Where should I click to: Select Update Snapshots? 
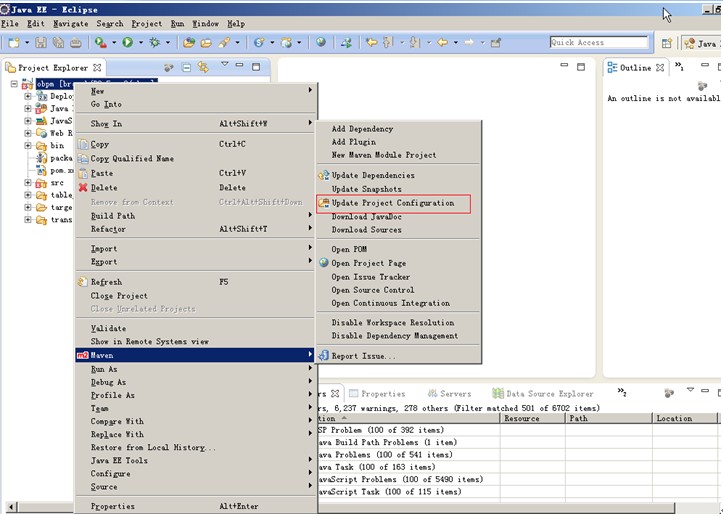(x=367, y=189)
